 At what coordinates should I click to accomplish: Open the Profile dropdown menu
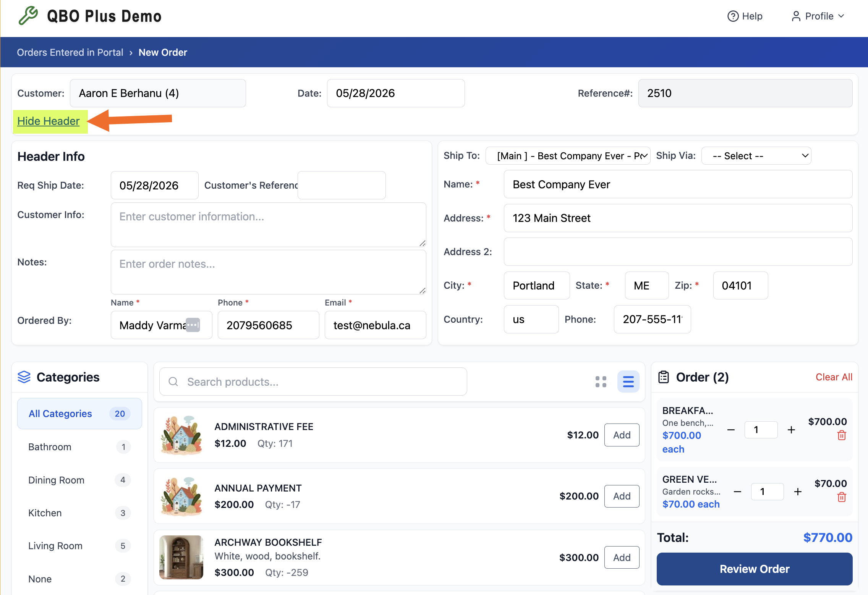tap(818, 16)
